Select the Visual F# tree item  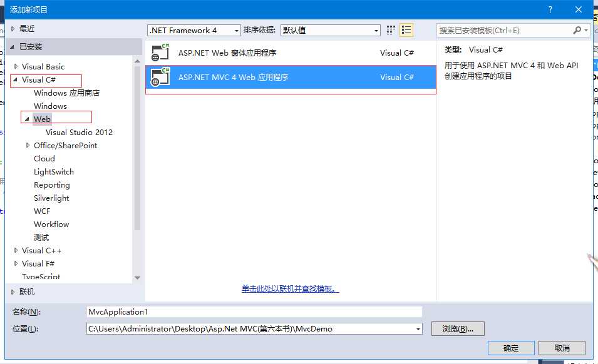point(38,263)
